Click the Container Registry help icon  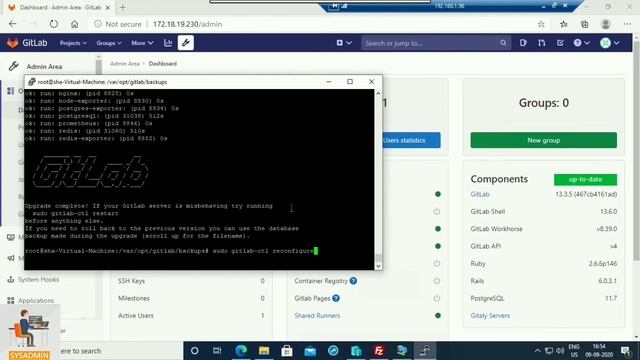[x=353, y=281]
